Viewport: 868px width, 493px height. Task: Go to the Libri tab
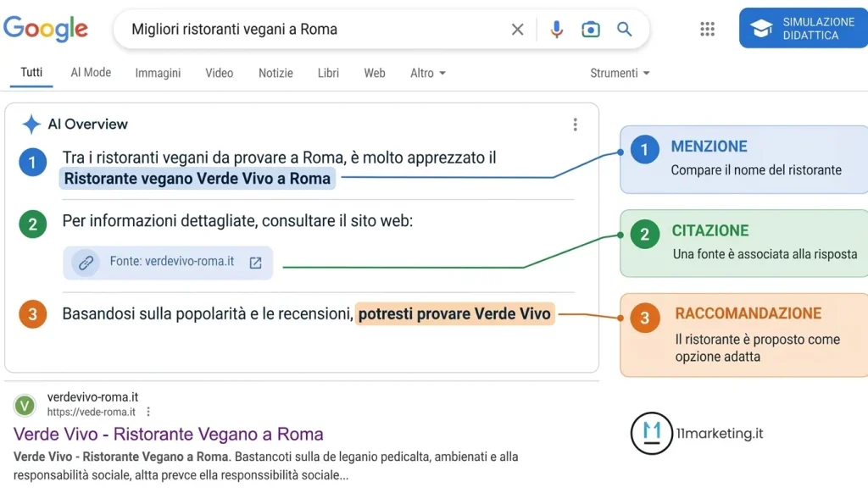(328, 73)
